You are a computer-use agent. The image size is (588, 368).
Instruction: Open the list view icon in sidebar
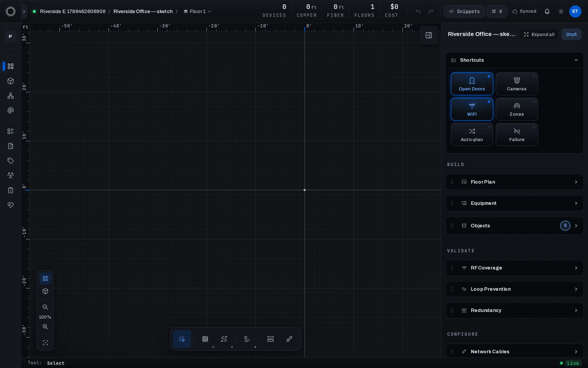tap(10, 131)
